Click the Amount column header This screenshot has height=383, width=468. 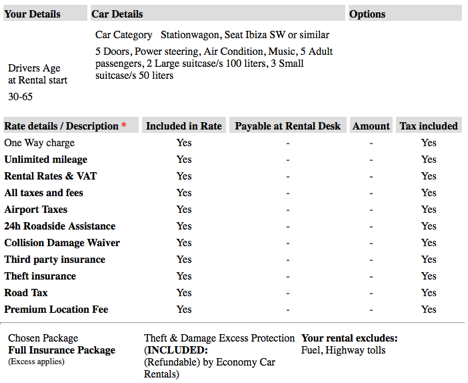[x=371, y=126]
